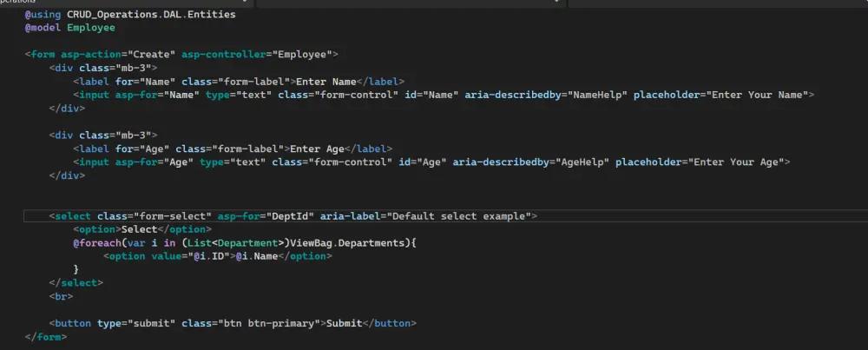Image resolution: width=868 pixels, height=350 pixels.
Task: Click the ViewBag.Departments expression
Action: pyautogui.click(x=347, y=242)
